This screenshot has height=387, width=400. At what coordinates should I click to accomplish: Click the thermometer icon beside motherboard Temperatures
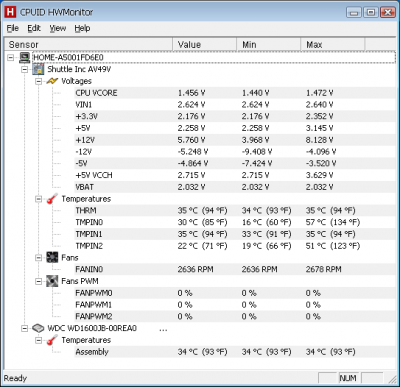pos(52,199)
